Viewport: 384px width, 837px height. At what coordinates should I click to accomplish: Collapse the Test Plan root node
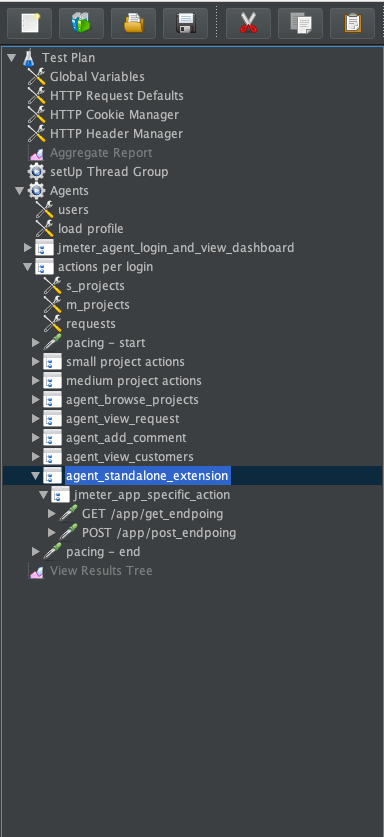[12, 58]
